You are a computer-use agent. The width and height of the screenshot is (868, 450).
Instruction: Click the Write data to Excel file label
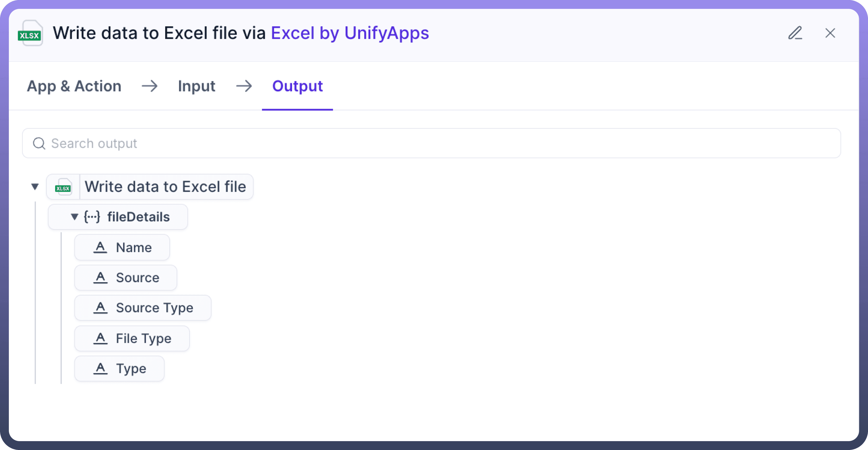165,187
